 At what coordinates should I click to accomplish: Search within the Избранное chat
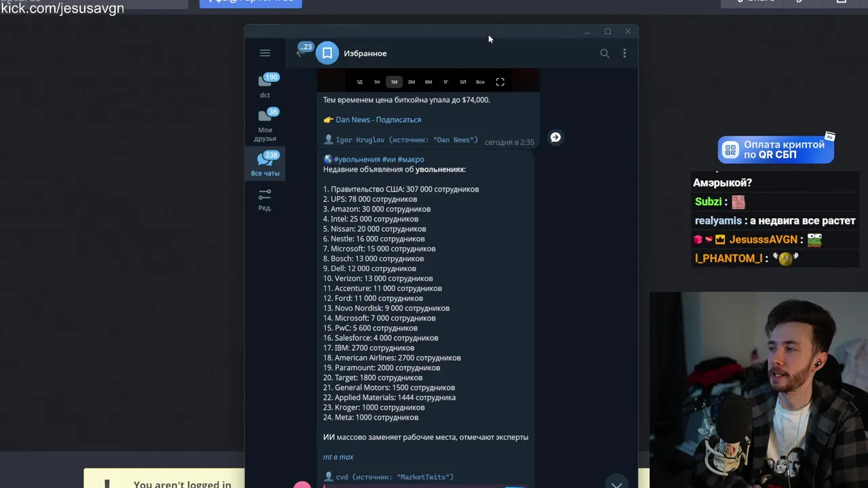click(604, 53)
